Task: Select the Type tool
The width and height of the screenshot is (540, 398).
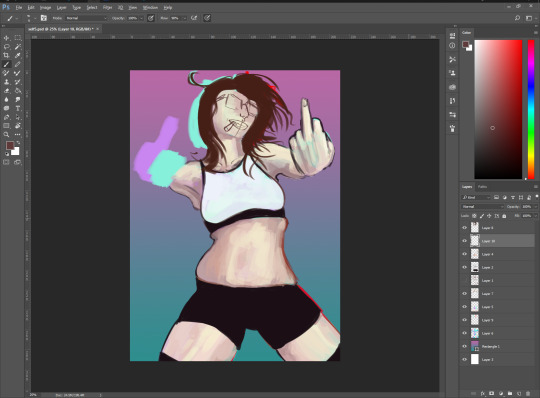Action: [x=18, y=108]
